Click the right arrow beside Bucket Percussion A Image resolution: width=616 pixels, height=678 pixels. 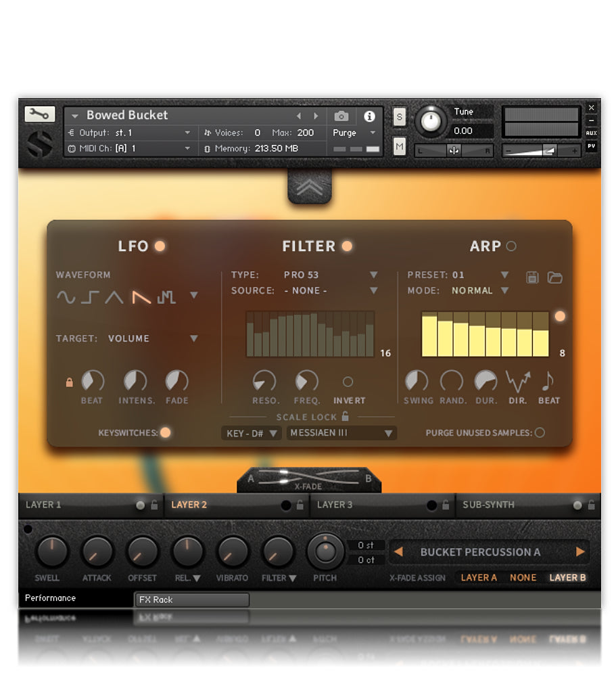point(581,552)
